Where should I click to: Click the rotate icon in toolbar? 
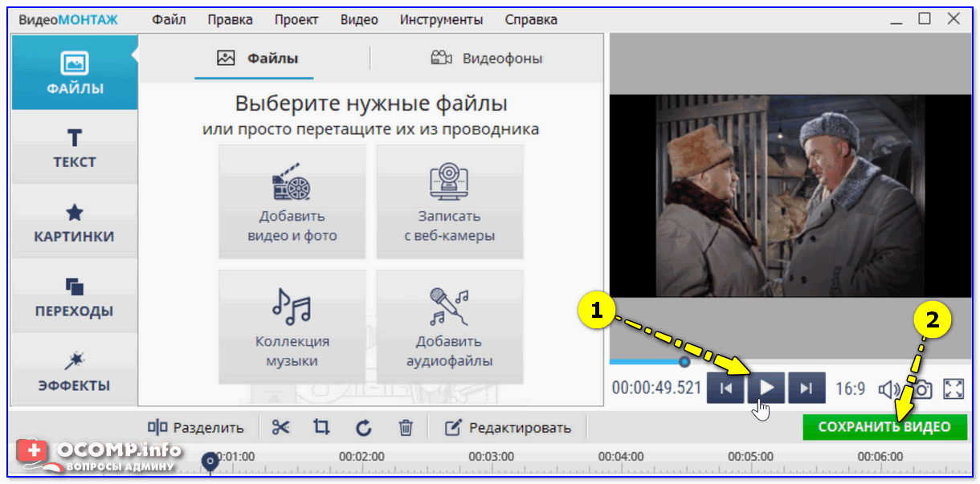click(364, 427)
